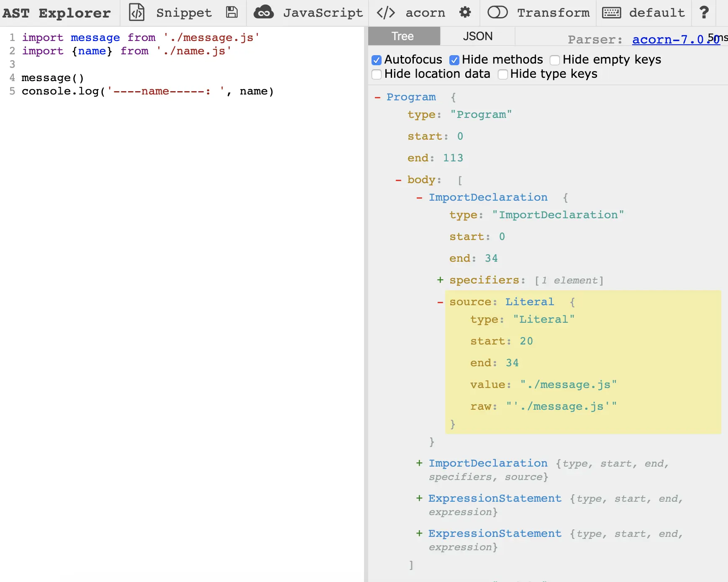Open help question mark icon

click(x=705, y=13)
